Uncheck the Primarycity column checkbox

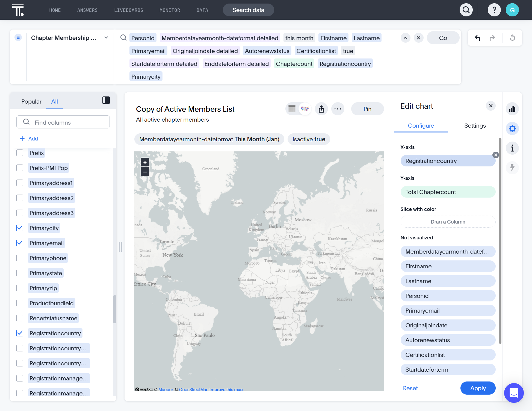tap(20, 228)
